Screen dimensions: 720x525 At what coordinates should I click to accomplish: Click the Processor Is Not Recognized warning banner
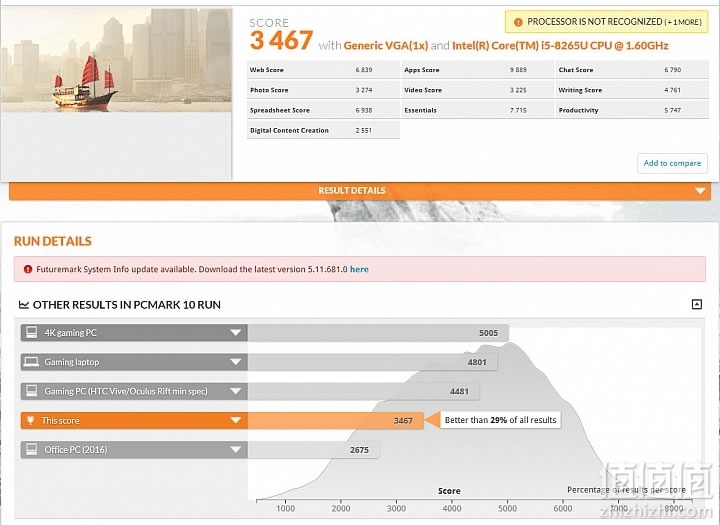pyautogui.click(x=607, y=22)
